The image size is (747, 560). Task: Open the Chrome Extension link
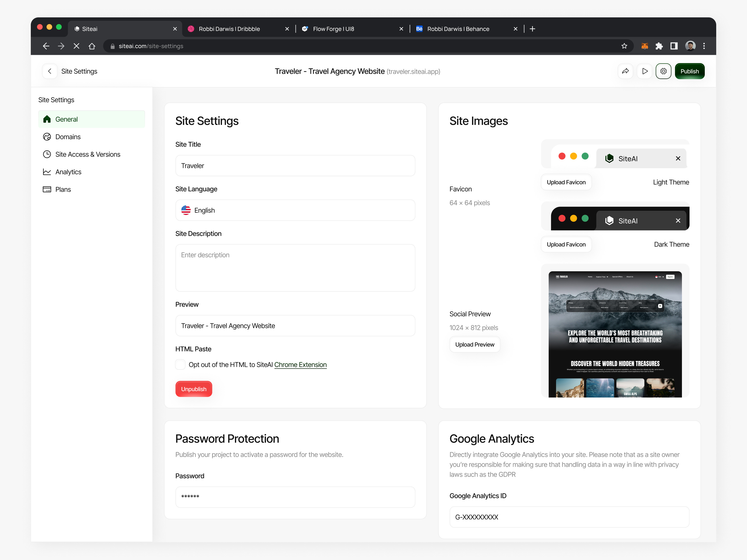(x=300, y=365)
